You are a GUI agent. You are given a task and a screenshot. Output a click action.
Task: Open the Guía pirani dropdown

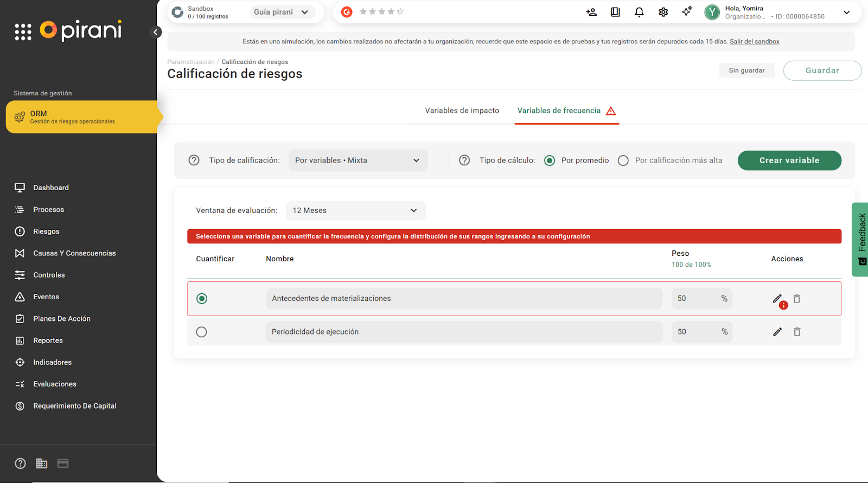[x=282, y=12]
